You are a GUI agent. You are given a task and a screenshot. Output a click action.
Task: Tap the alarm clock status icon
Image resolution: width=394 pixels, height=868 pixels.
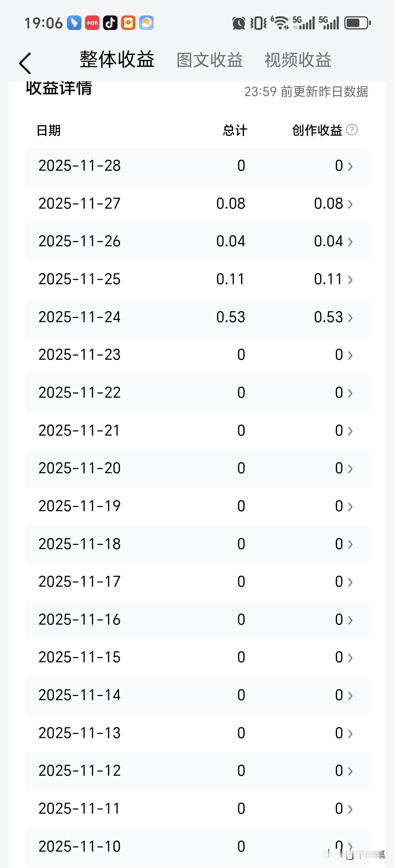pyautogui.click(x=239, y=23)
